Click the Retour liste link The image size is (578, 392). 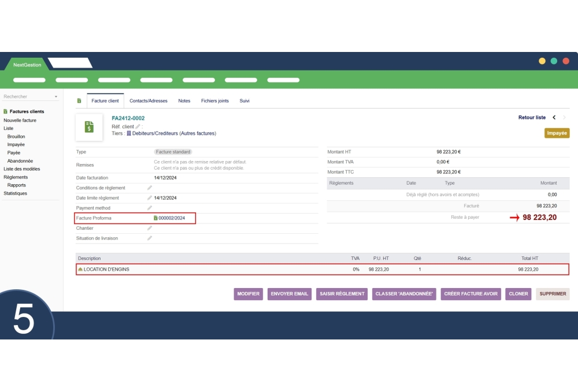point(531,117)
